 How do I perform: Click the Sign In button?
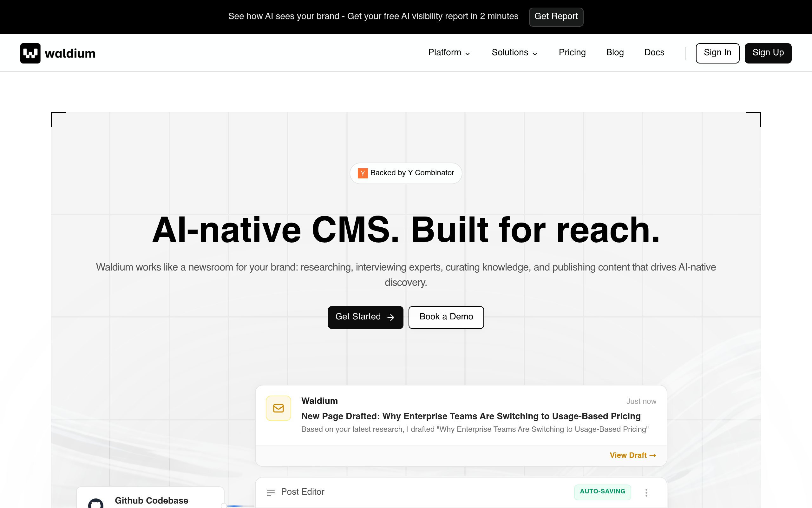tap(717, 53)
